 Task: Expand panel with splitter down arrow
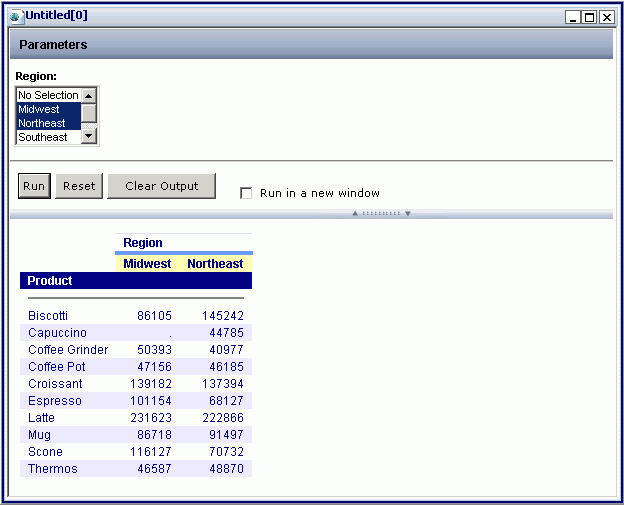click(x=408, y=213)
